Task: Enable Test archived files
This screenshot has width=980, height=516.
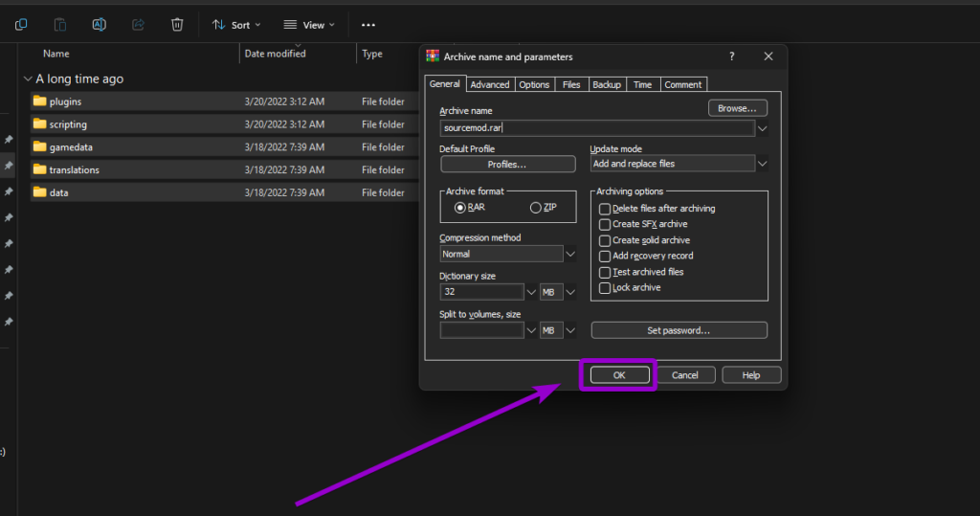Action: (605, 273)
